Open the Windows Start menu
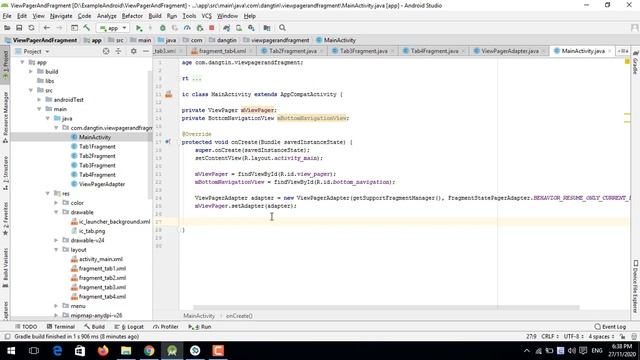Image resolution: width=640 pixels, height=360 pixels. [x=11, y=351]
